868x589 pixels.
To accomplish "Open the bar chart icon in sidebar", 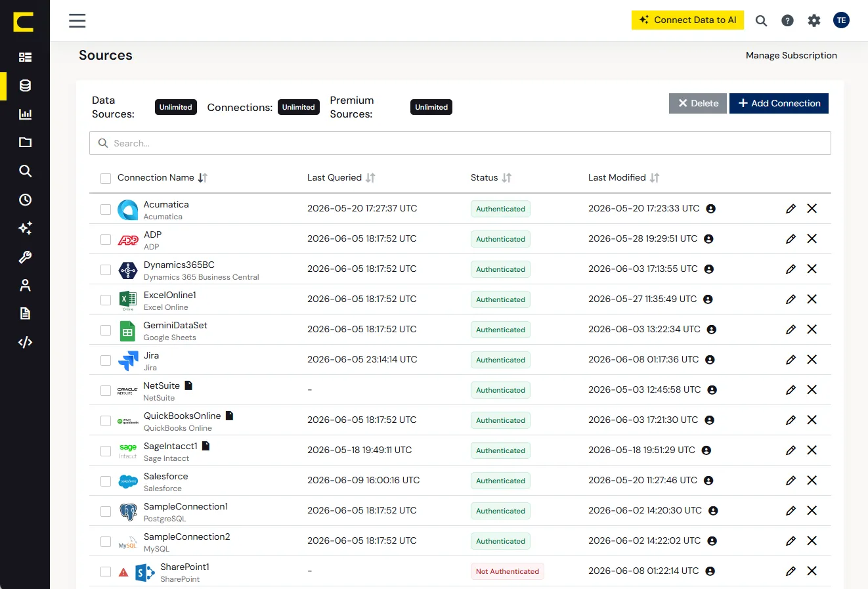I will coord(25,114).
